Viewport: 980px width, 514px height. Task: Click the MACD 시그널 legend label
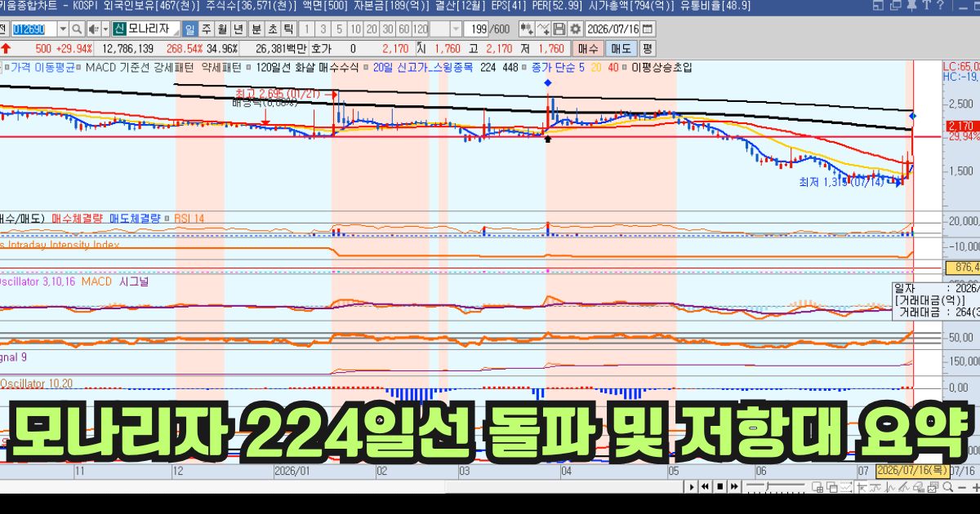[x=114, y=281]
